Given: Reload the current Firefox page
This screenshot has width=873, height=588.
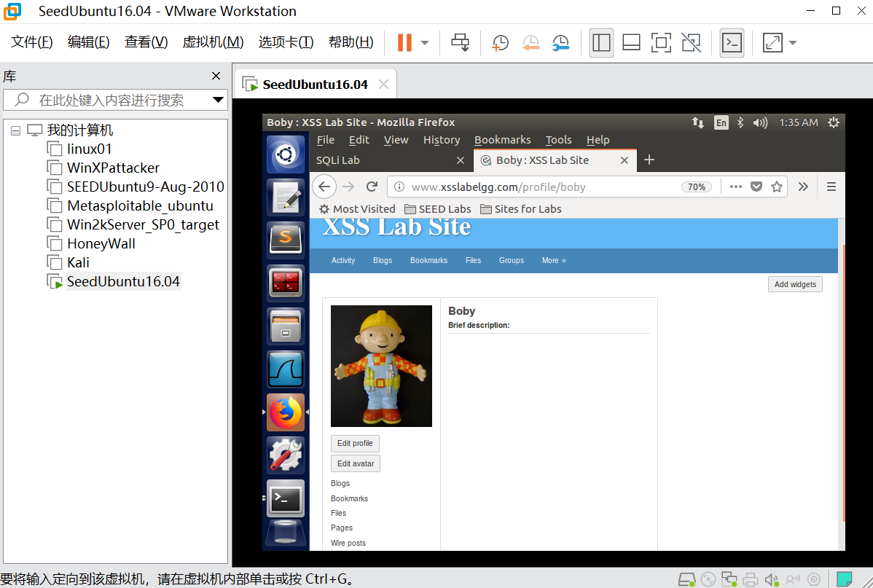Looking at the screenshot, I should pyautogui.click(x=372, y=187).
